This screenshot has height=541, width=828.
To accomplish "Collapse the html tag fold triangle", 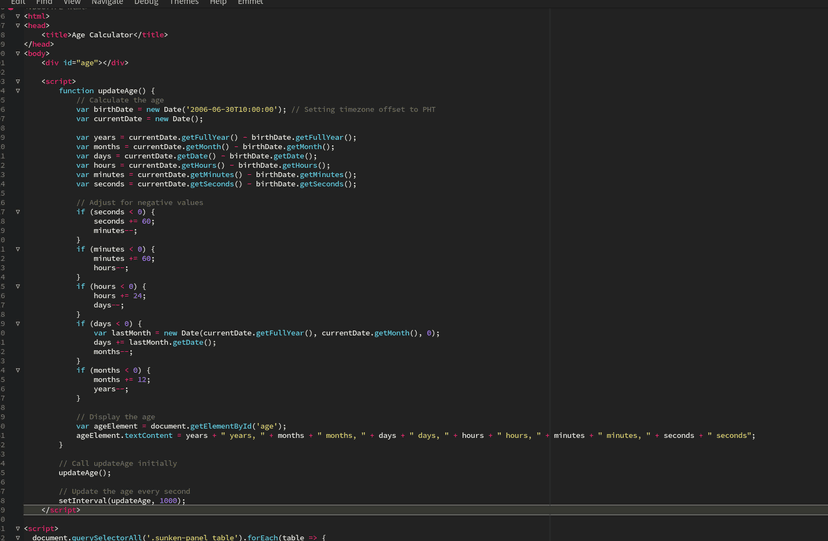I will tap(18, 17).
